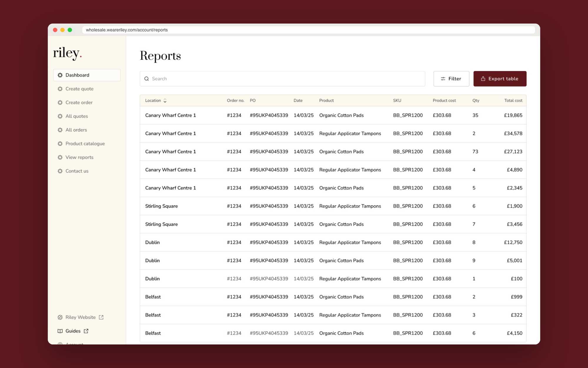
Task: Click the Product catalogue sidebar icon
Action: point(60,144)
